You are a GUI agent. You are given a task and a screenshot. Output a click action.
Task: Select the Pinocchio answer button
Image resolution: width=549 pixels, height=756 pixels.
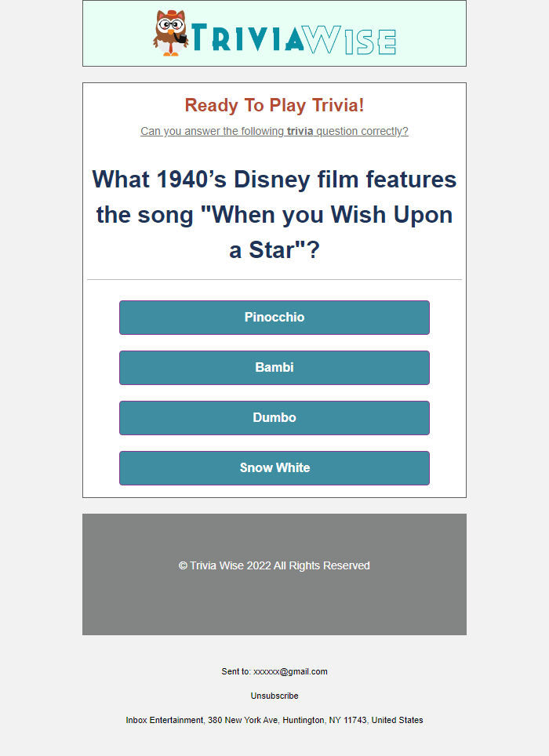pyautogui.click(x=274, y=318)
